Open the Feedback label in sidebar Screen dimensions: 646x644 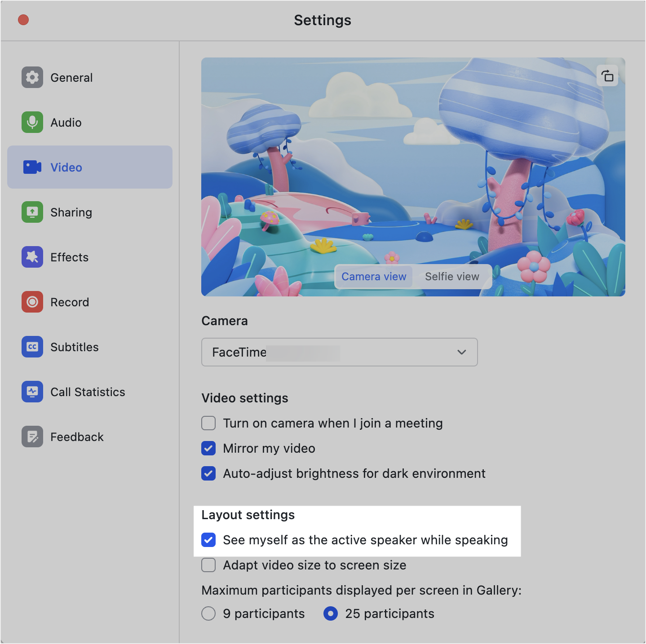tap(77, 437)
